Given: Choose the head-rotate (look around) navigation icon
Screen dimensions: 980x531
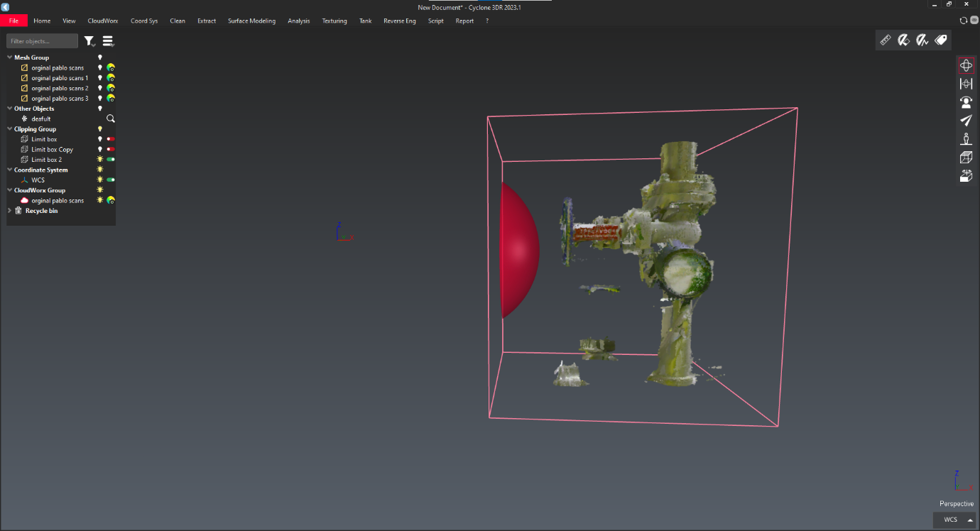Looking at the screenshot, I should (966, 102).
